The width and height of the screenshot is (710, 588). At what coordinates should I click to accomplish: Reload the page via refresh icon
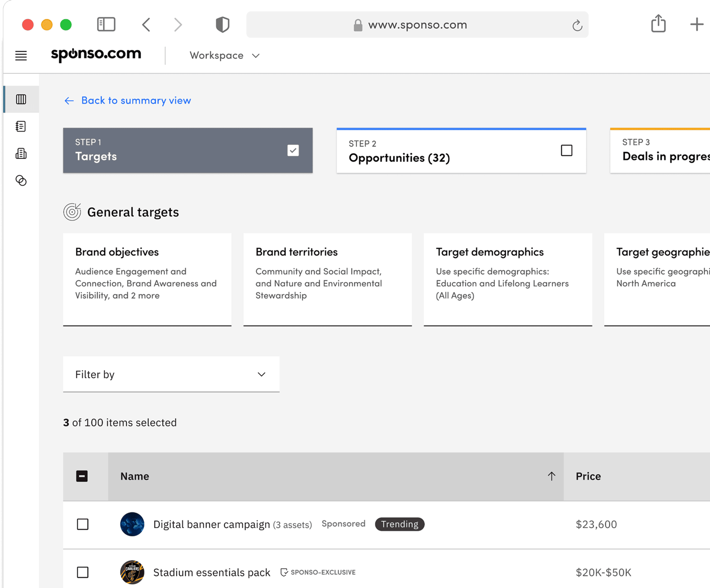pyautogui.click(x=577, y=25)
